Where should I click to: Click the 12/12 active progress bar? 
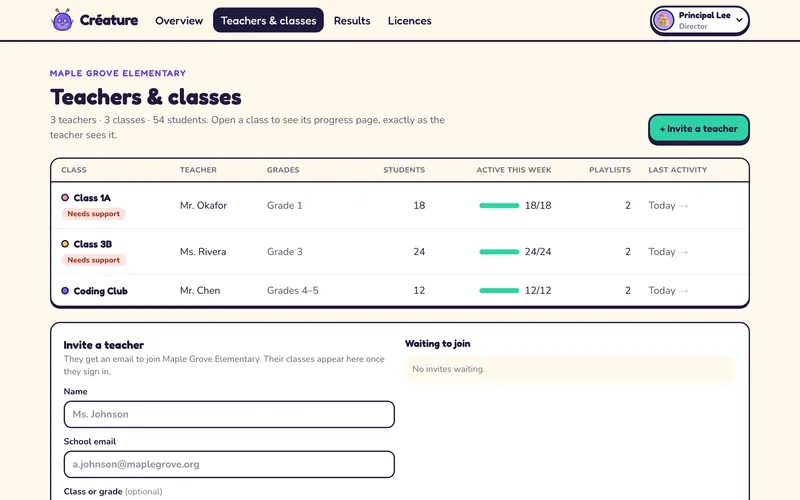point(499,290)
